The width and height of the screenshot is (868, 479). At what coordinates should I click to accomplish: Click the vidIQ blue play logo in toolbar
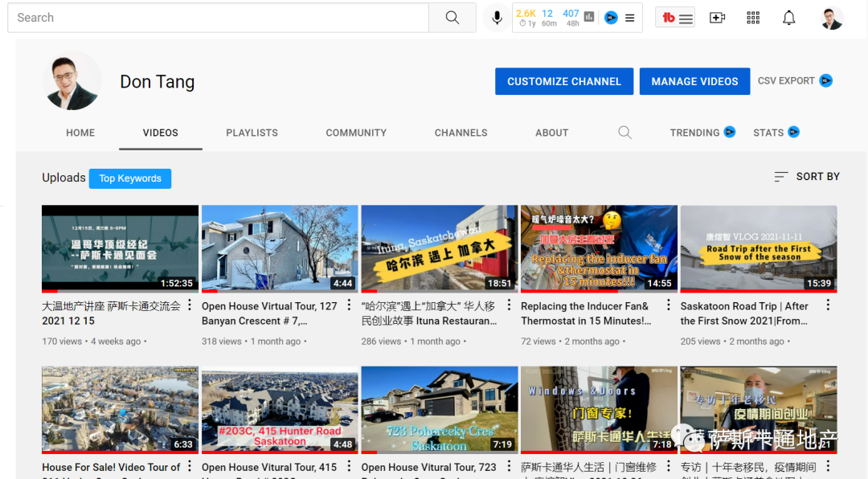[x=611, y=18]
